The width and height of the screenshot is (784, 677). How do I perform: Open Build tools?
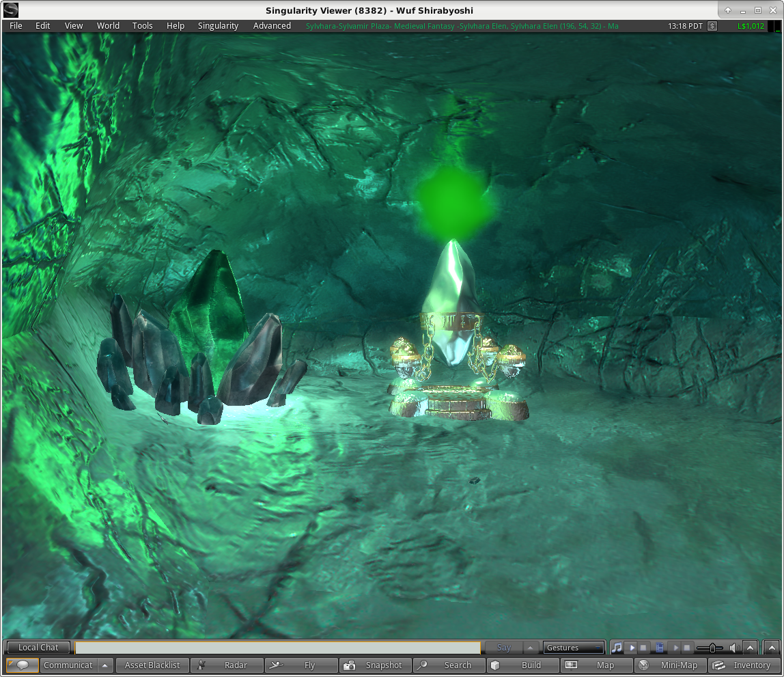click(523, 665)
